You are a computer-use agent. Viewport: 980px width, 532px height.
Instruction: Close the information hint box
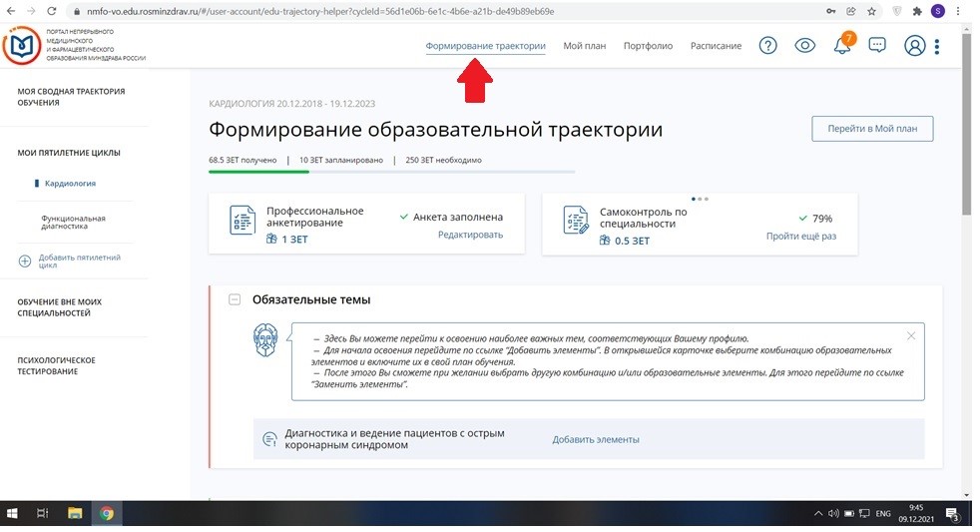910,336
